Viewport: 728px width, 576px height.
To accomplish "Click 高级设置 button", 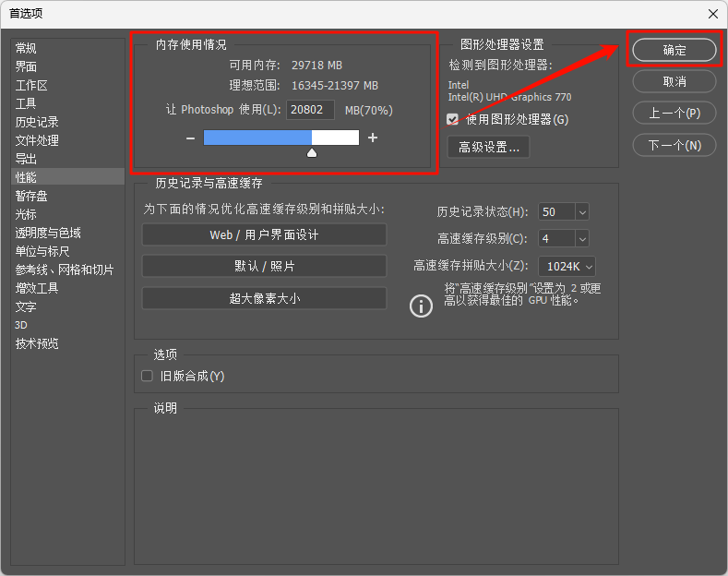I will (x=488, y=147).
